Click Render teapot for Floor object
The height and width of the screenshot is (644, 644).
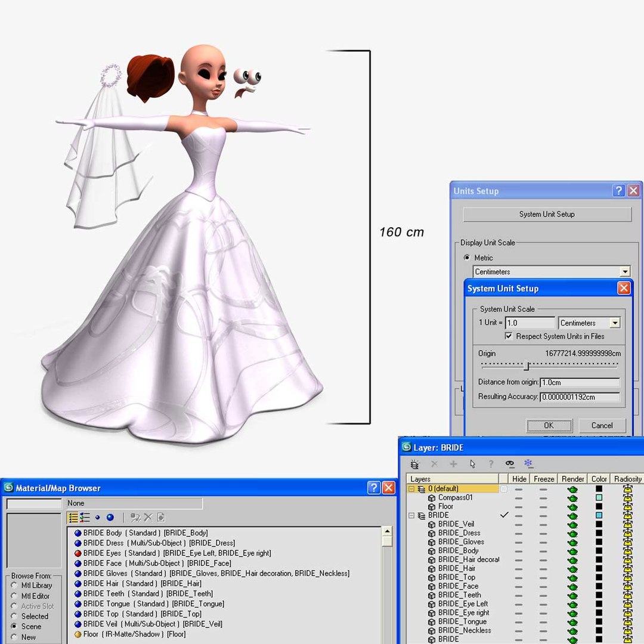pos(572,507)
